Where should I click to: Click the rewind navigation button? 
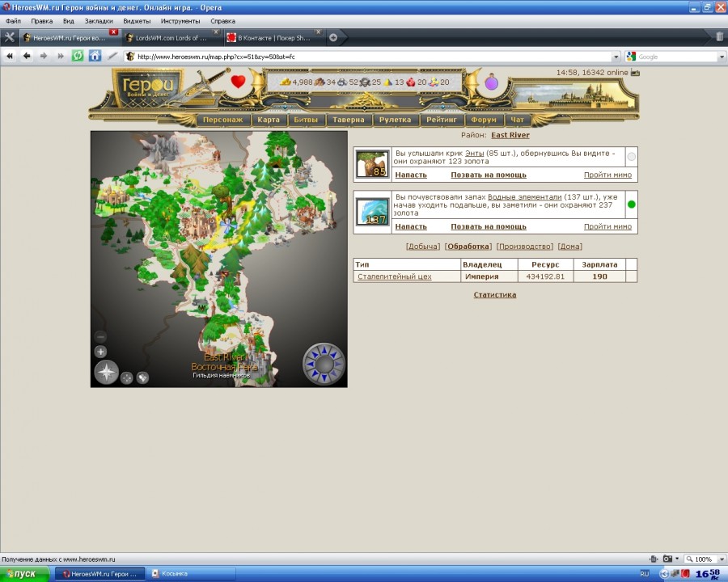pos(10,56)
